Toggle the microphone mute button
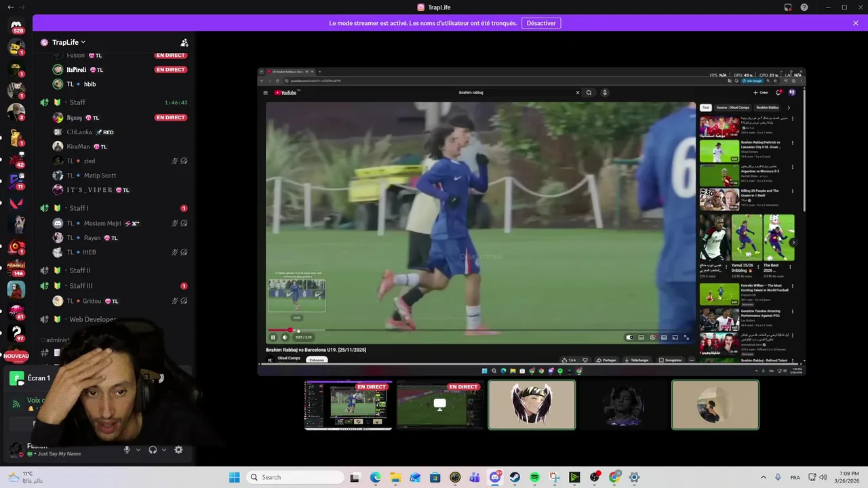The height and width of the screenshot is (488, 868). point(127,449)
